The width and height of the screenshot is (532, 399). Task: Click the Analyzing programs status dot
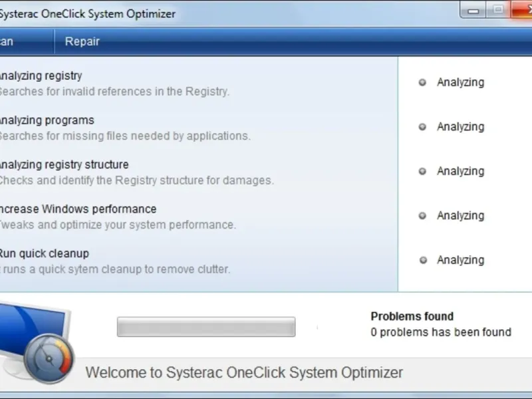click(422, 127)
